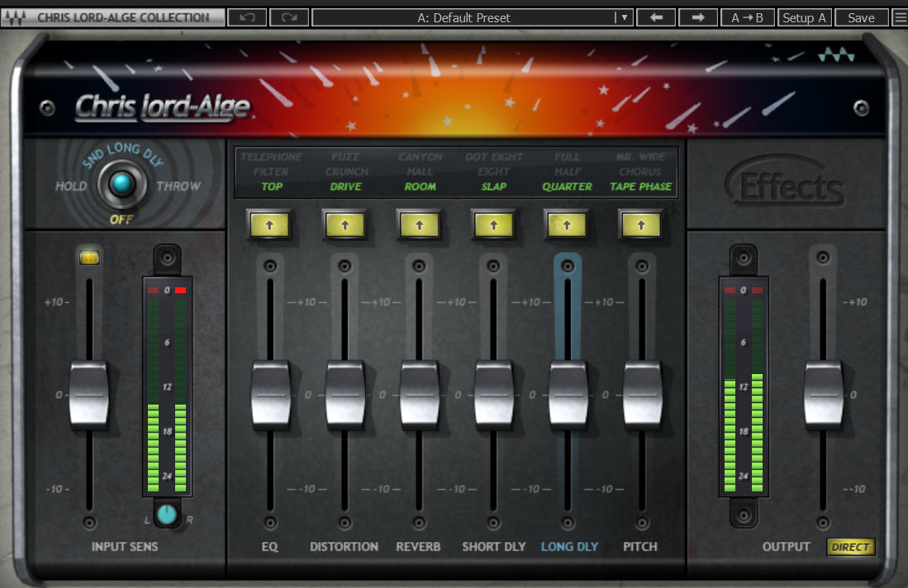Click the QUARTER long delay label
Image resolution: width=908 pixels, height=588 pixels.
(x=567, y=187)
